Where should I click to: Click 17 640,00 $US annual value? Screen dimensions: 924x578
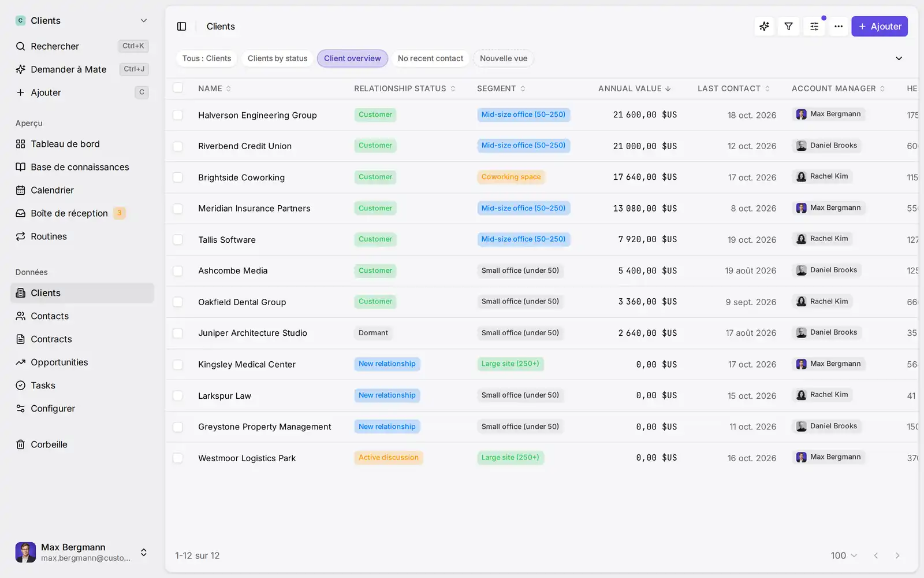click(645, 177)
